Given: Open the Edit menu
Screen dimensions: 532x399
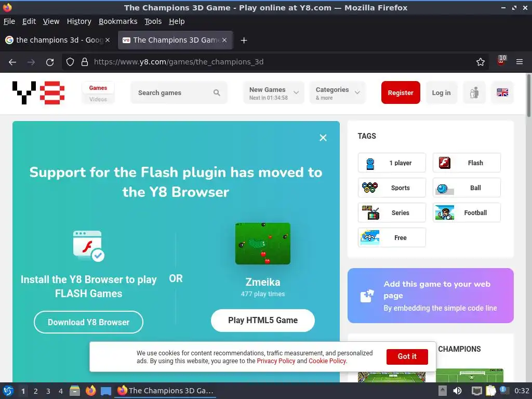Looking at the screenshot, I should click(29, 21).
